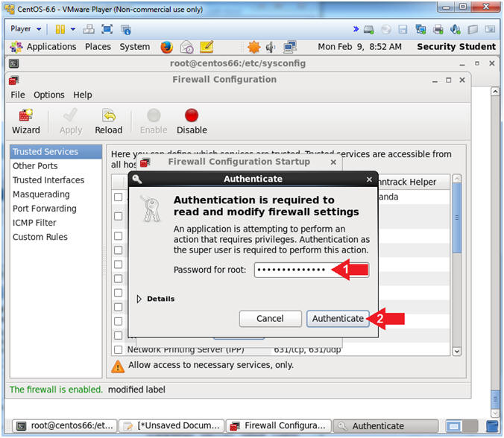This screenshot has height=438, width=504.
Task: Switch to root@centos66 terminal in taskbar
Action: click(x=65, y=426)
